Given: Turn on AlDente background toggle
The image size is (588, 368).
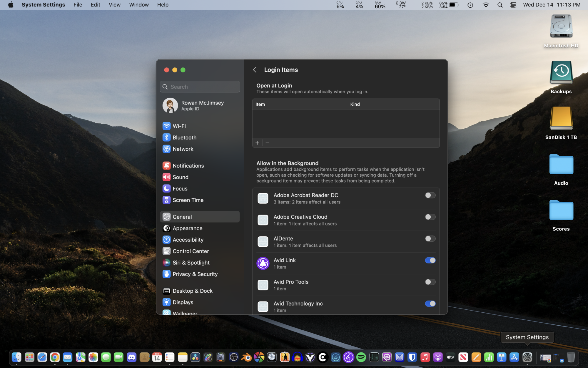Looking at the screenshot, I should click(430, 239).
